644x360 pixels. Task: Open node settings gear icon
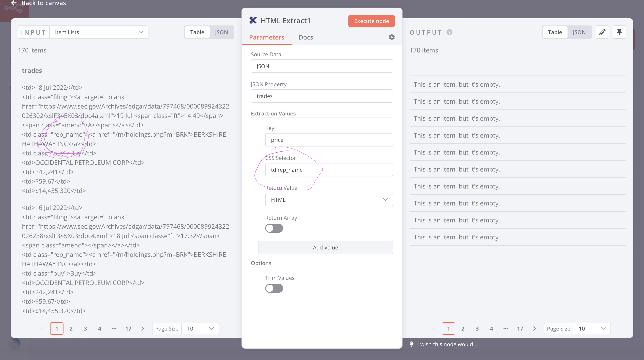click(x=392, y=37)
